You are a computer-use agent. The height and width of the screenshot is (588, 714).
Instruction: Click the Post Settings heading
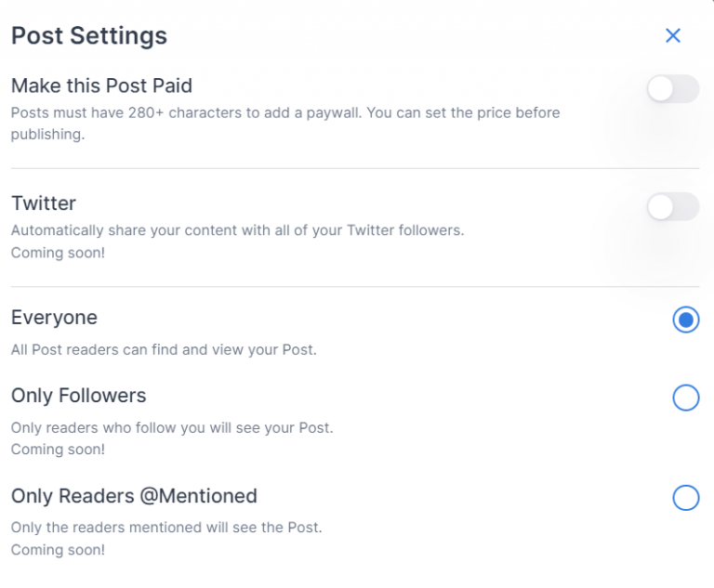tap(89, 35)
